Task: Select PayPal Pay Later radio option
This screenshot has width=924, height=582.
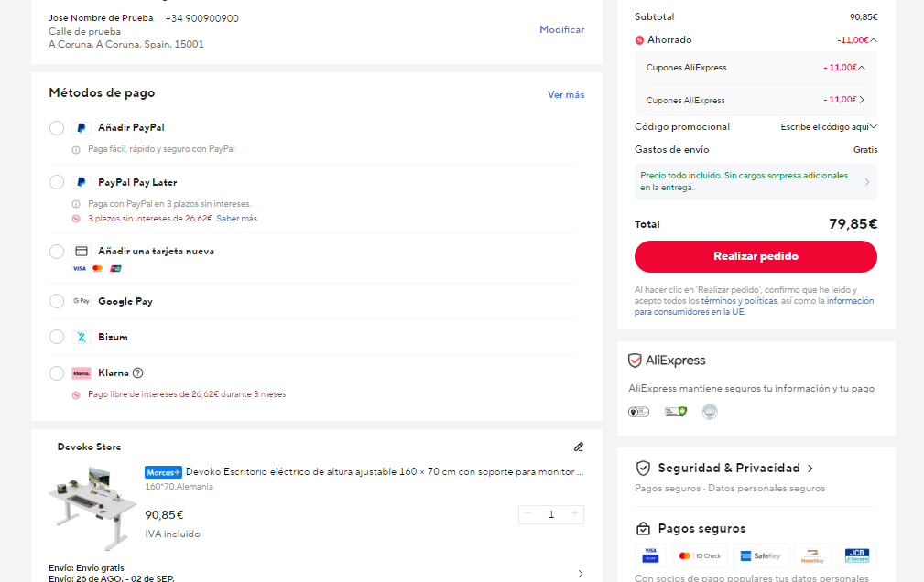Action: pyautogui.click(x=57, y=182)
